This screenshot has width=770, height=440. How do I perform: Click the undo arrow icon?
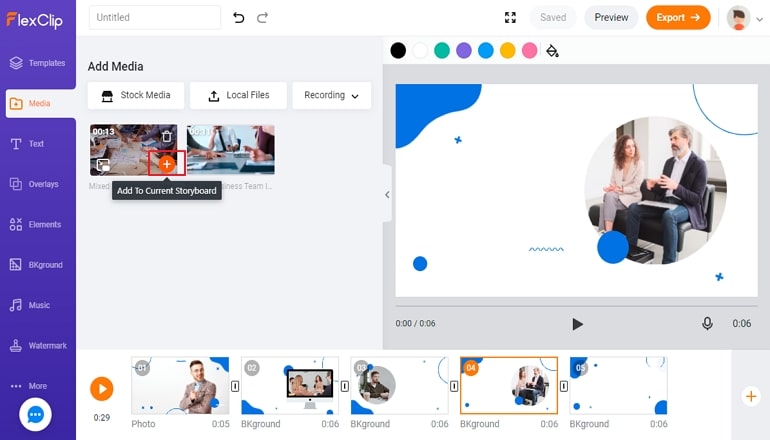coord(239,18)
